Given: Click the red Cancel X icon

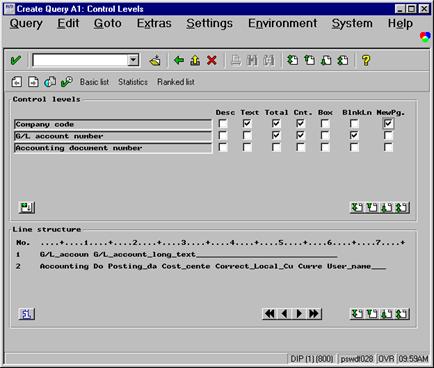Looking at the screenshot, I should [x=212, y=60].
